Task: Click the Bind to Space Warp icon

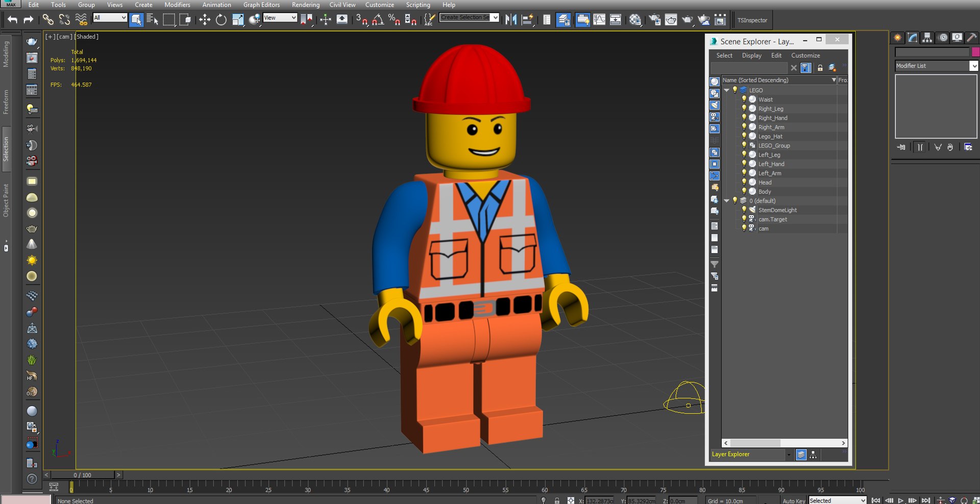Action: coord(81,20)
